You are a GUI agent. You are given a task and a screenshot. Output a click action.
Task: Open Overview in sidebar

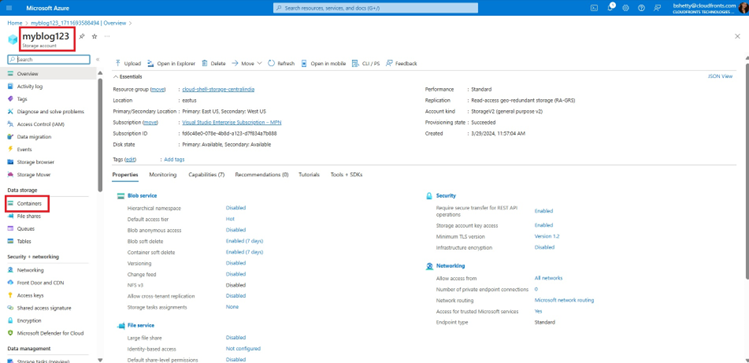(x=49, y=74)
